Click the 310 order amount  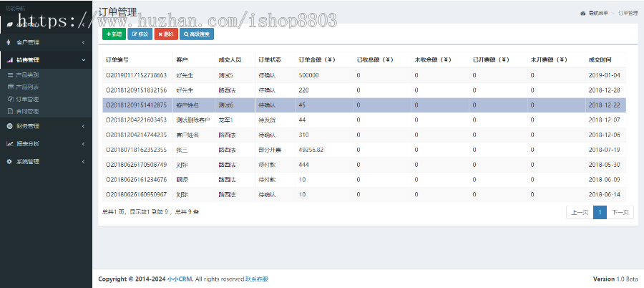(x=303, y=135)
